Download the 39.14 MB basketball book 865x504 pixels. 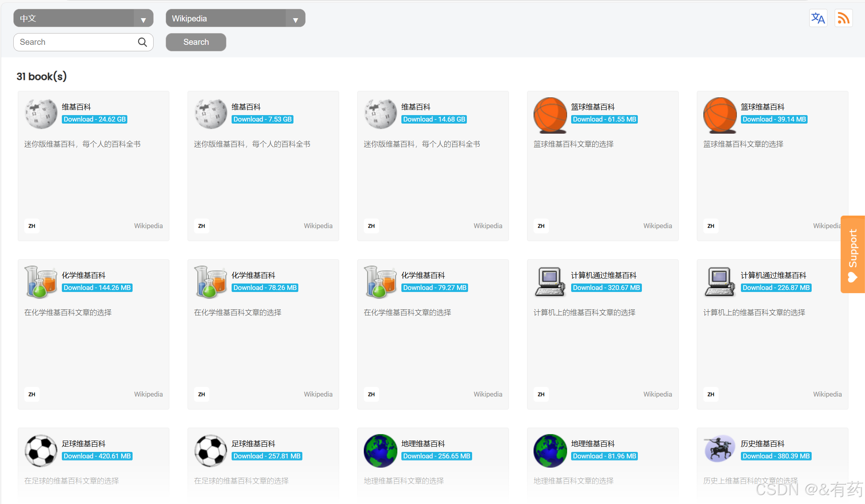pyautogui.click(x=774, y=120)
